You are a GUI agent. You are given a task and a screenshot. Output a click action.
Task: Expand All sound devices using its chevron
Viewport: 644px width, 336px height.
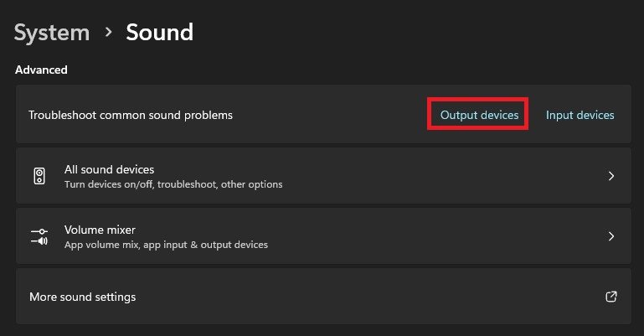(x=611, y=176)
